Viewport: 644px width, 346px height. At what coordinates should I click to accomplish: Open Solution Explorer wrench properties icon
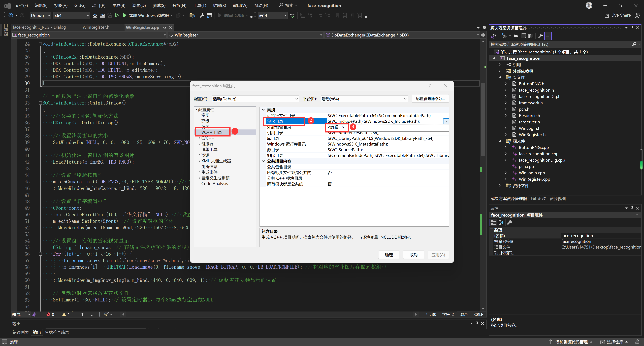coord(540,36)
